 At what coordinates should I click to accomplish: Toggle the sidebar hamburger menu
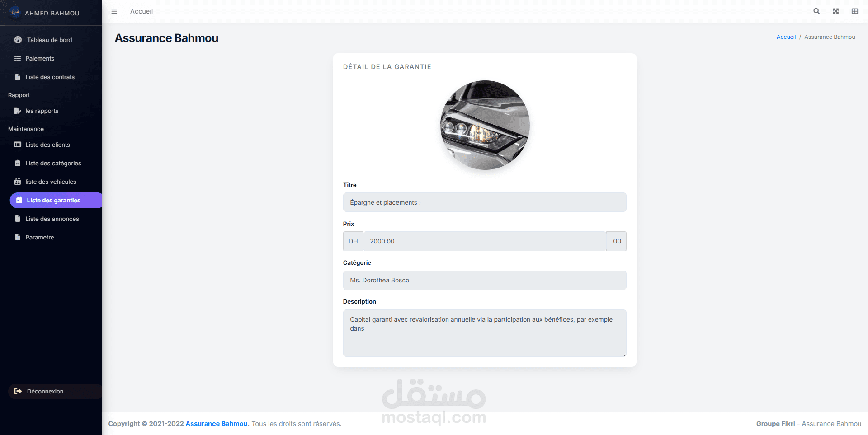114,11
